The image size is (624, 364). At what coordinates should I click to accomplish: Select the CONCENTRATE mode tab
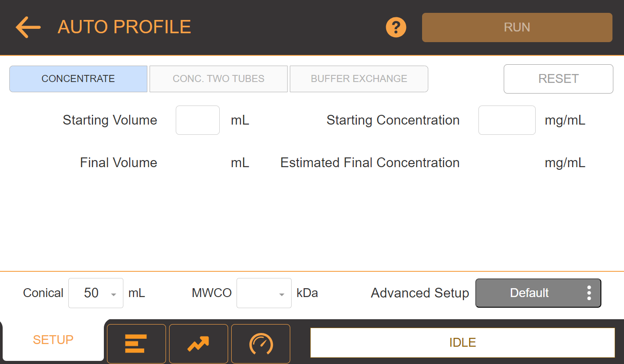[78, 79]
